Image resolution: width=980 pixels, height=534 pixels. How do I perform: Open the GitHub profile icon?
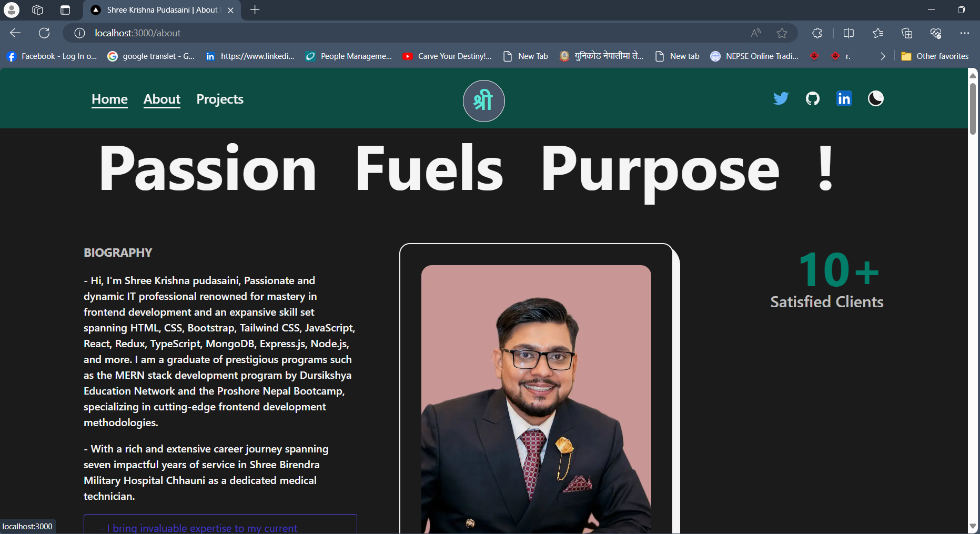pyautogui.click(x=813, y=98)
